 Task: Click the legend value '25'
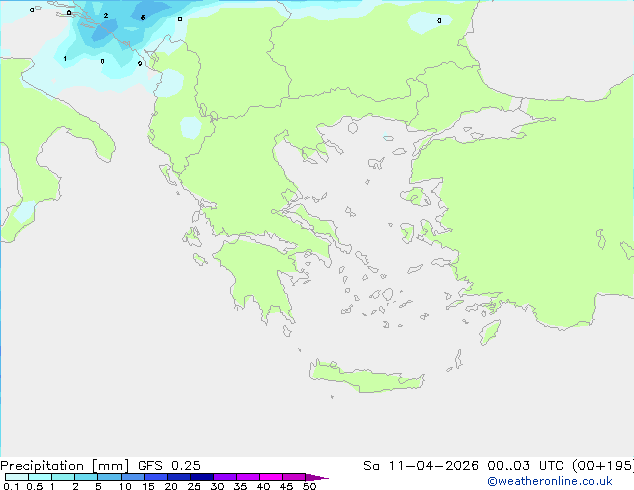coord(194,486)
